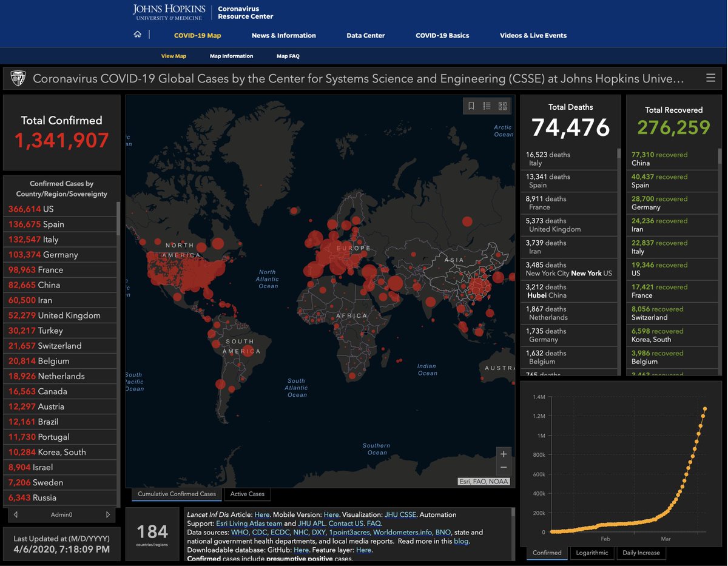Image resolution: width=728 pixels, height=566 pixels.
Task: Select Germany 103,374 confirmed row
Action: pos(60,254)
